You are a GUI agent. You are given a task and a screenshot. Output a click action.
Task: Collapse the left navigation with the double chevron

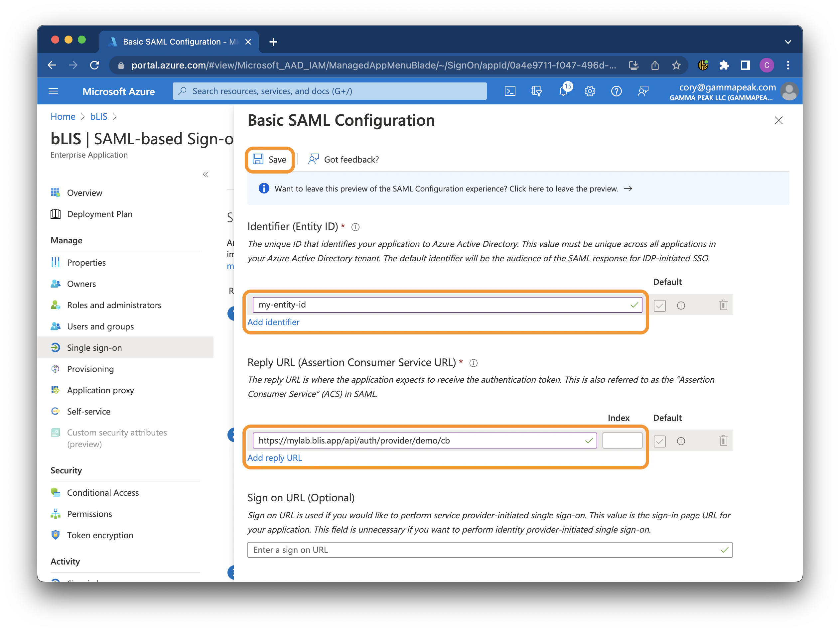pyautogui.click(x=206, y=174)
